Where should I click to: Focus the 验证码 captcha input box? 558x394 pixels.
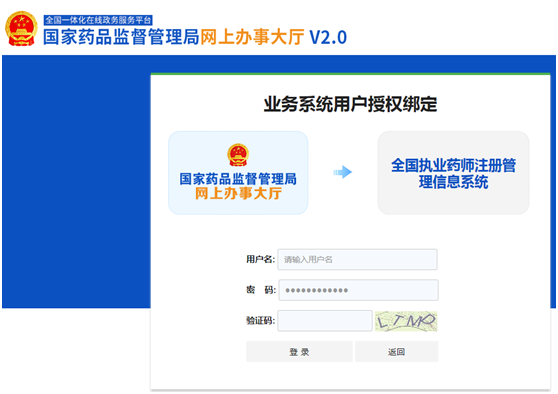click(325, 321)
